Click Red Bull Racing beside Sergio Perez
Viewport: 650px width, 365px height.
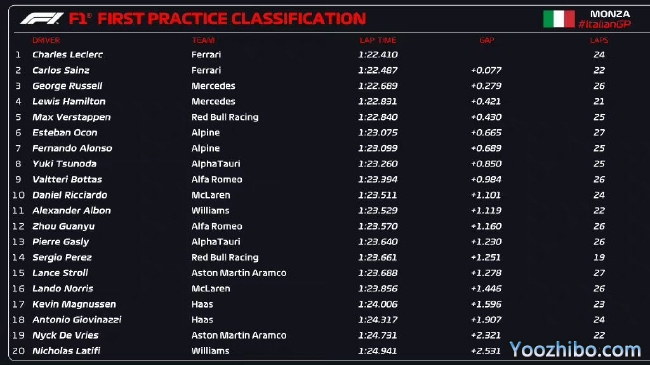pos(225,257)
